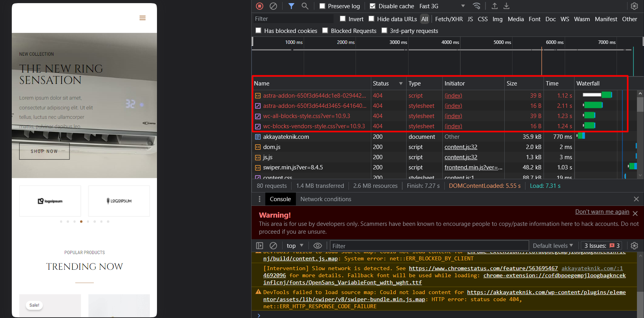Toggle the console sidebar
This screenshot has height=318, width=644.
click(x=259, y=245)
